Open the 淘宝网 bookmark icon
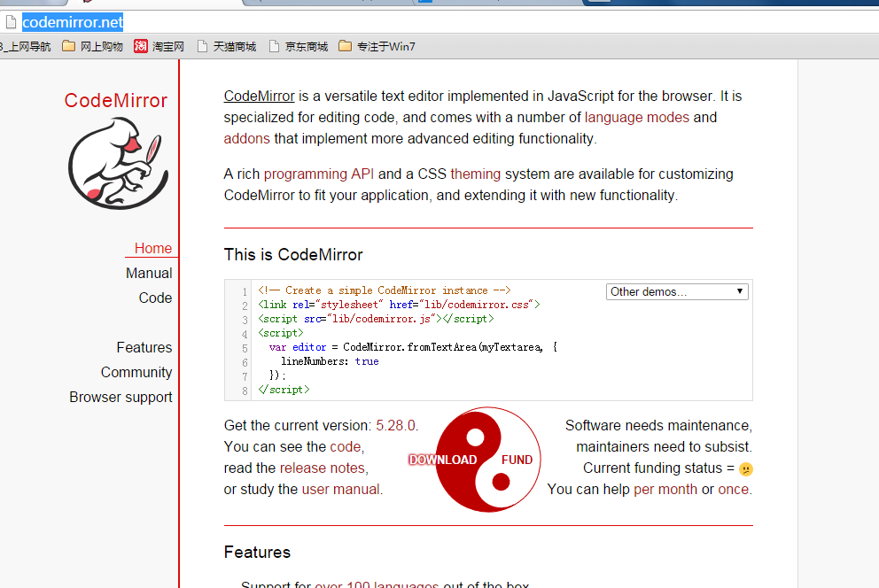This screenshot has width=879, height=588. pos(141,46)
